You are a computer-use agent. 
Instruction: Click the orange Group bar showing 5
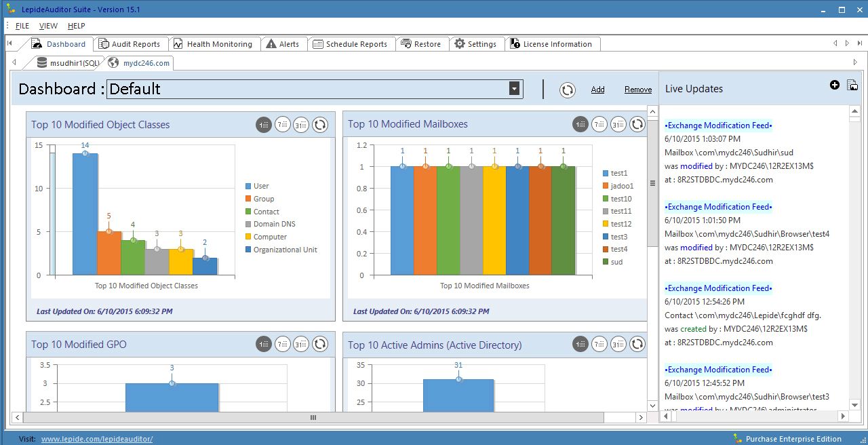[x=108, y=253]
